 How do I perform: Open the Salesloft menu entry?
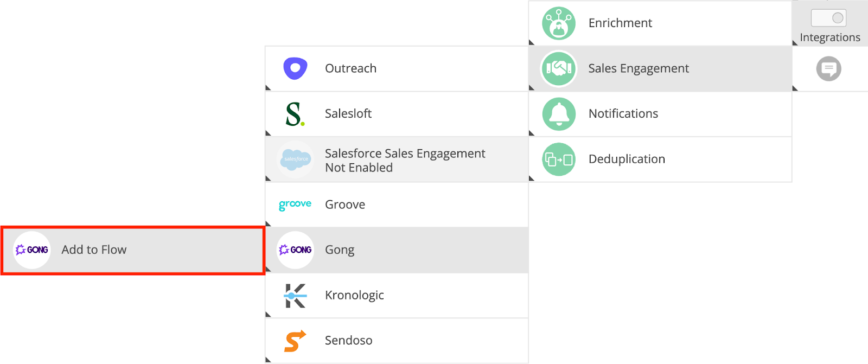[x=397, y=114]
